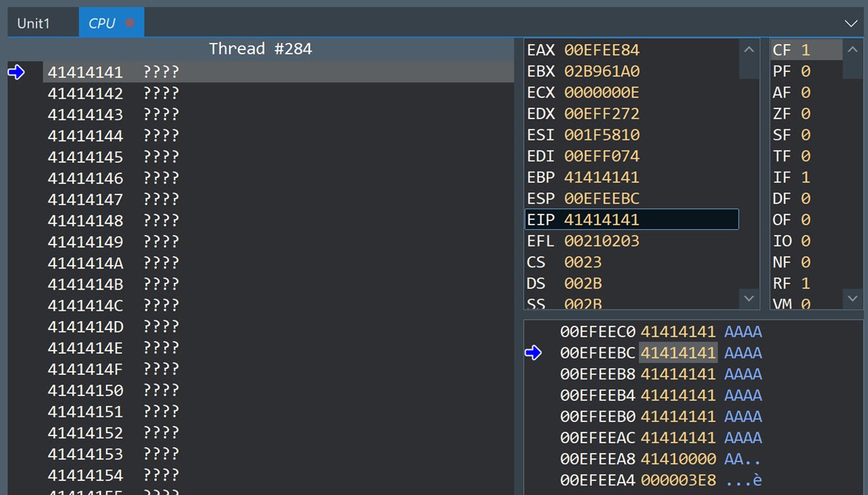Viewport: 868px width, 495px height.
Task: Select disassembly row at address 41414141
Action: click(278, 72)
